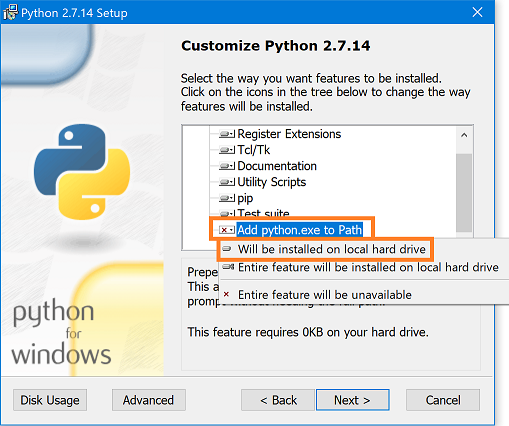The image size is (509, 426).
Task: Select the Tcl/Tk tree row
Action: pyautogui.click(x=254, y=150)
